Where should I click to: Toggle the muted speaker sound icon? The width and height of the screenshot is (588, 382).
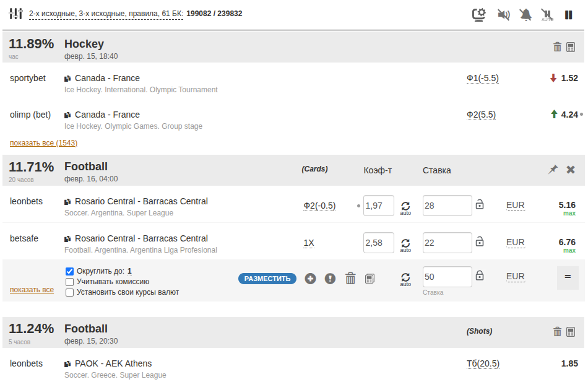[503, 14]
